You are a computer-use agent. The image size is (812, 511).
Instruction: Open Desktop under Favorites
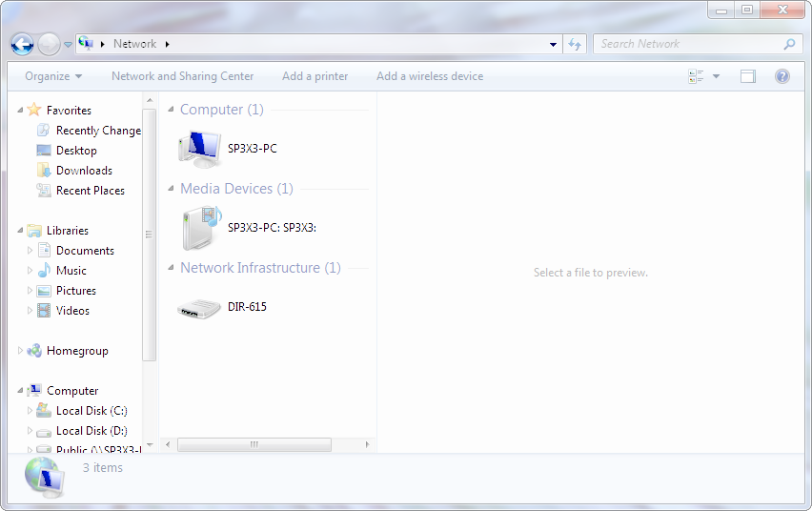tap(76, 151)
